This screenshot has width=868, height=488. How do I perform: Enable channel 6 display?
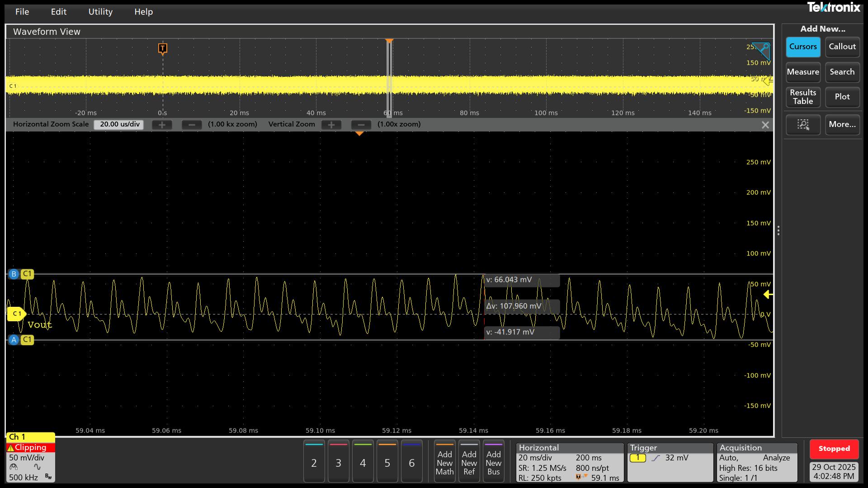click(x=411, y=463)
